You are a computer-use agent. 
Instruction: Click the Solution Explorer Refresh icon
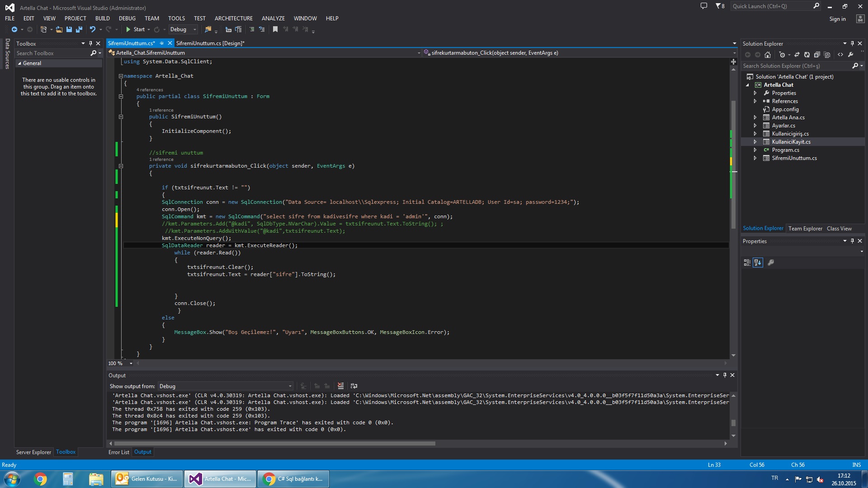tap(807, 55)
